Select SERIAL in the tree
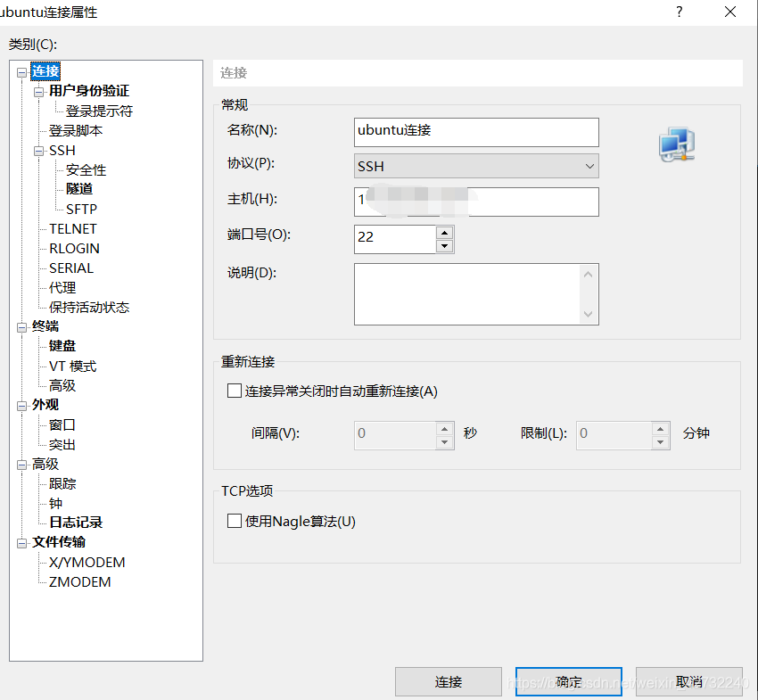The image size is (758, 700). click(x=71, y=268)
